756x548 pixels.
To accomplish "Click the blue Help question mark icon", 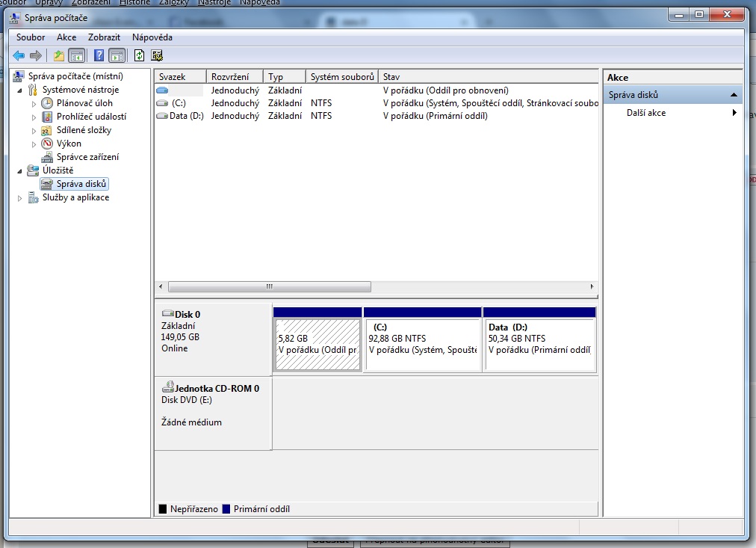I will (x=99, y=55).
